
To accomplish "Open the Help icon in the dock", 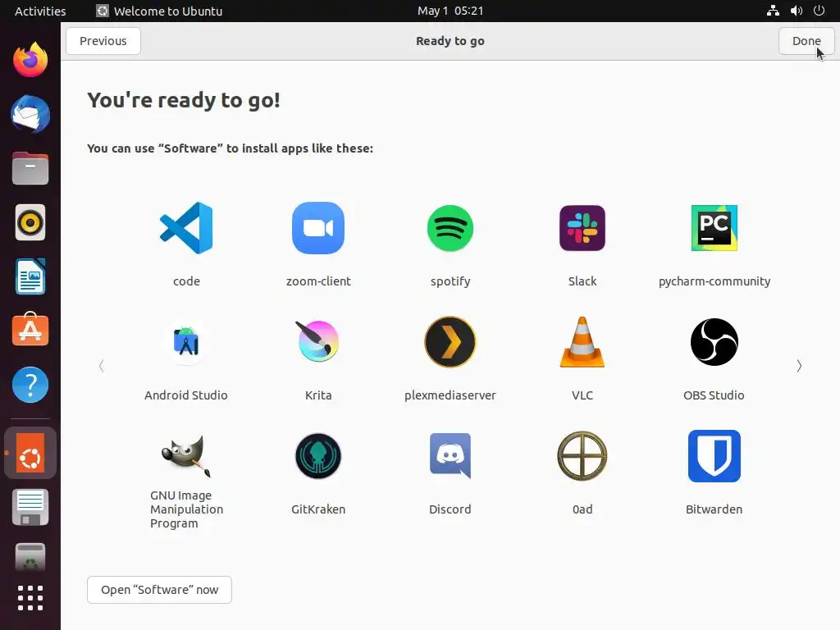I will coord(30,385).
